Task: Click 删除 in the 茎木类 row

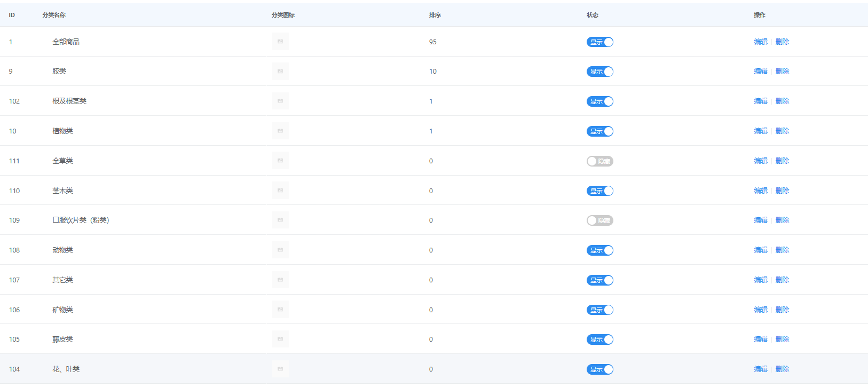Action: click(782, 191)
